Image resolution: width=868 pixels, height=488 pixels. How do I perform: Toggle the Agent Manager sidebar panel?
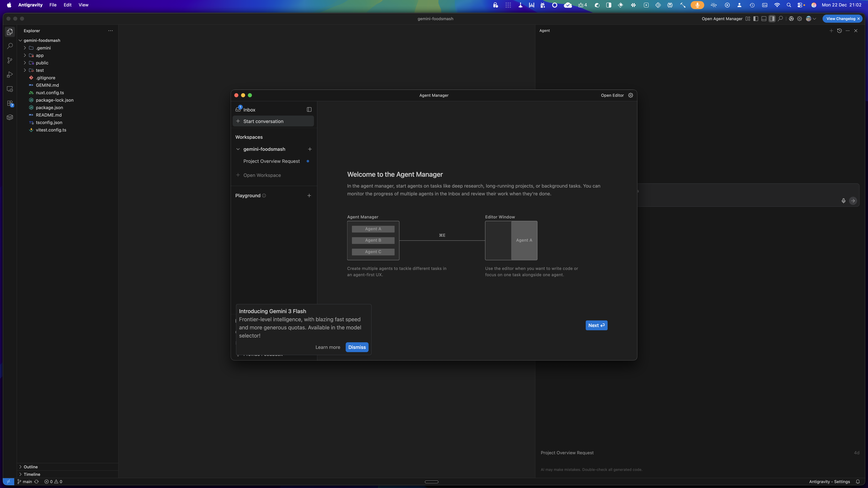[x=309, y=109]
